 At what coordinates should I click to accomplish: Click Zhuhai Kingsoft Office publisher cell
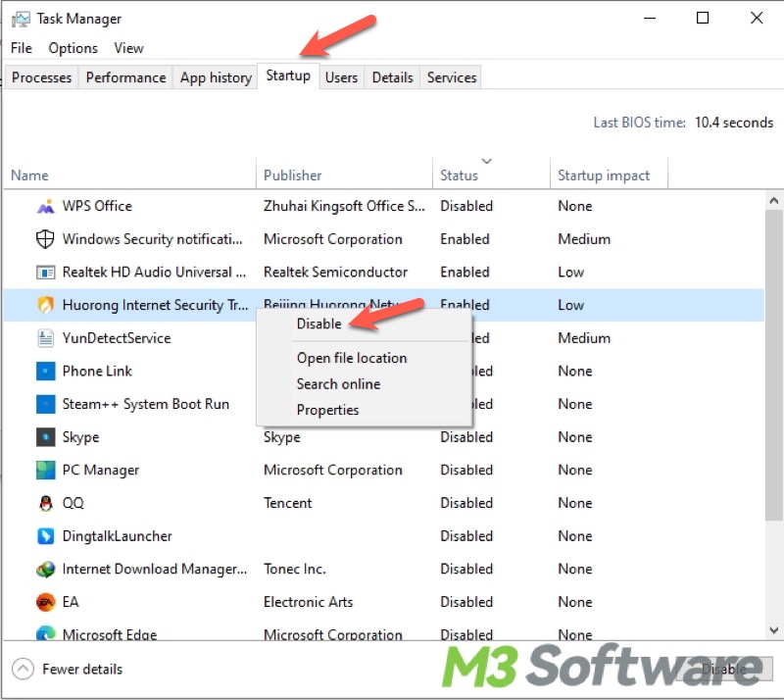[x=344, y=206]
